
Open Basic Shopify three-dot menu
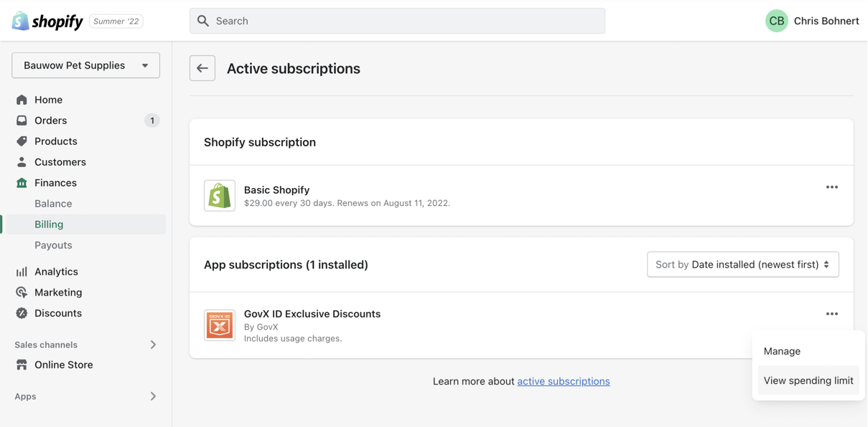coord(832,187)
